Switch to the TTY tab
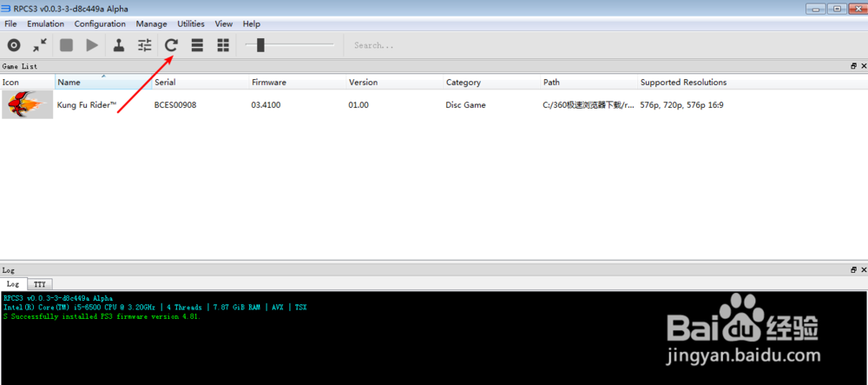The width and height of the screenshot is (868, 385). tap(39, 284)
